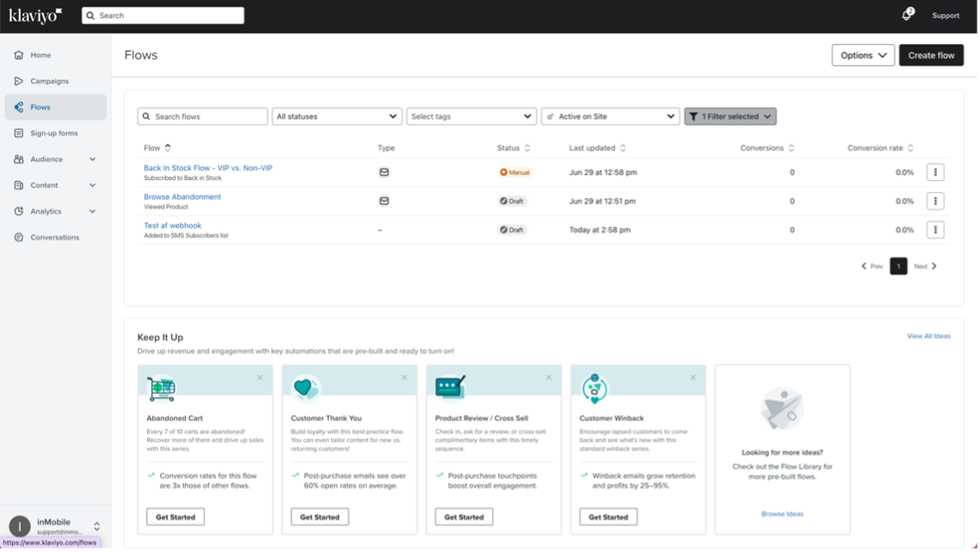The width and height of the screenshot is (980, 552).
Task: Open Campaigns in the sidebar
Action: coord(56,81)
